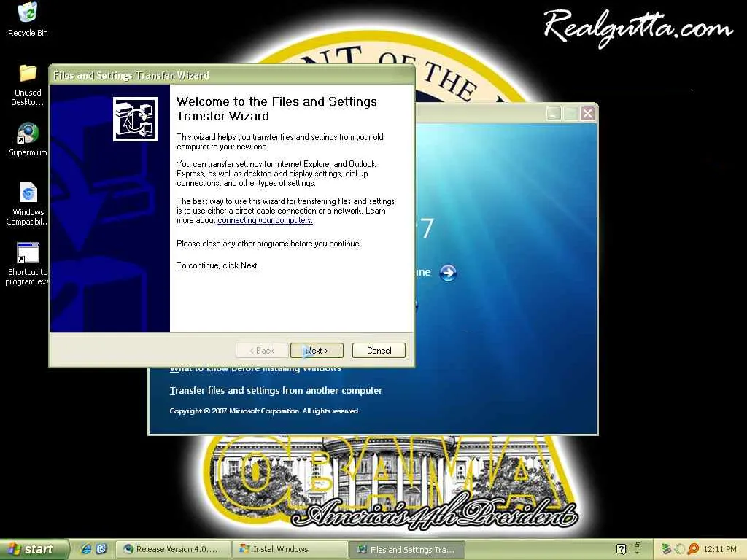
Task: Click the wizard's computer transfer icon
Action: point(135,119)
